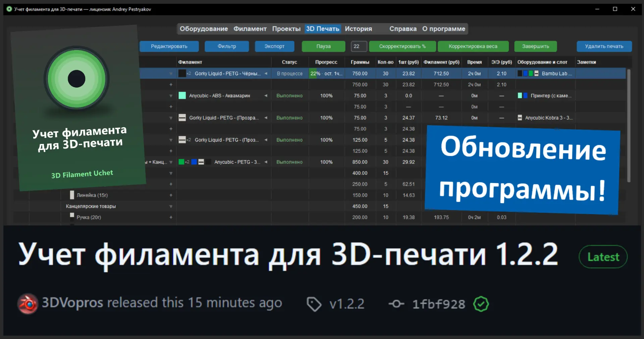Click the Bambu Lab equipment cell
Viewport: 644px width, 339px height.
click(545, 74)
